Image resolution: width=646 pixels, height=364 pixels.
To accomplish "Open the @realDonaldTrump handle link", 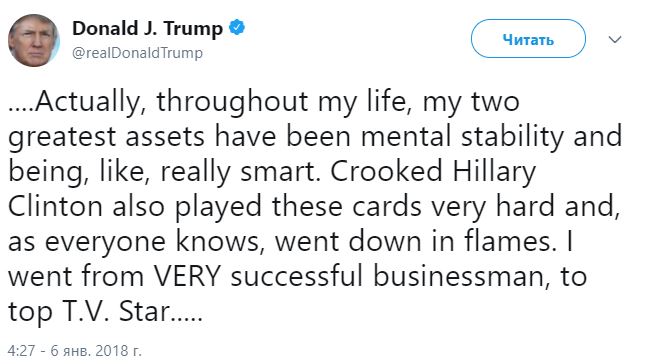I will click(138, 53).
